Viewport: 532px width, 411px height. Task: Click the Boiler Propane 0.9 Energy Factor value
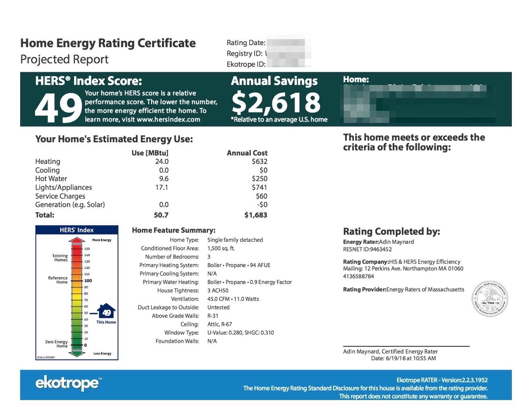[x=249, y=282]
